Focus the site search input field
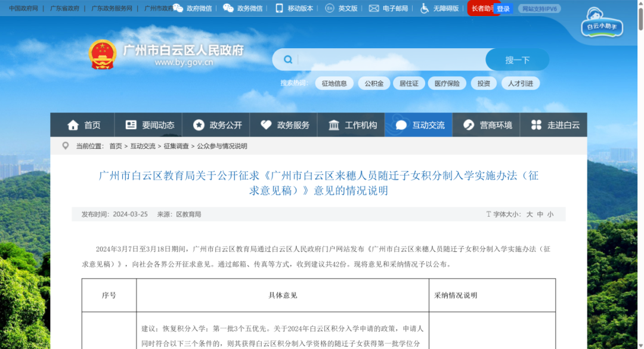644x349 pixels. (390, 60)
